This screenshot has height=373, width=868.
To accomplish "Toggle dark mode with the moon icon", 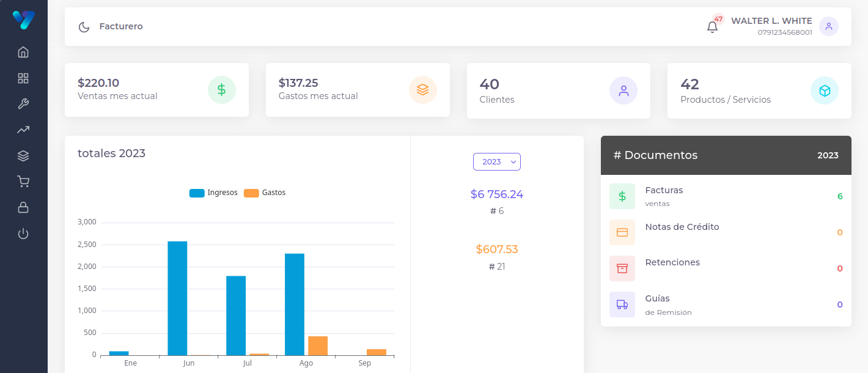I will click(84, 27).
